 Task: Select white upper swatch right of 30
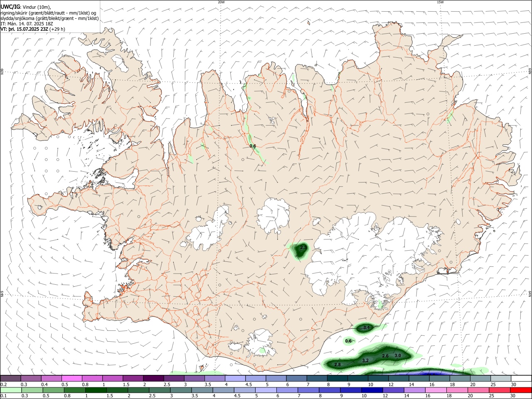(x=522, y=378)
